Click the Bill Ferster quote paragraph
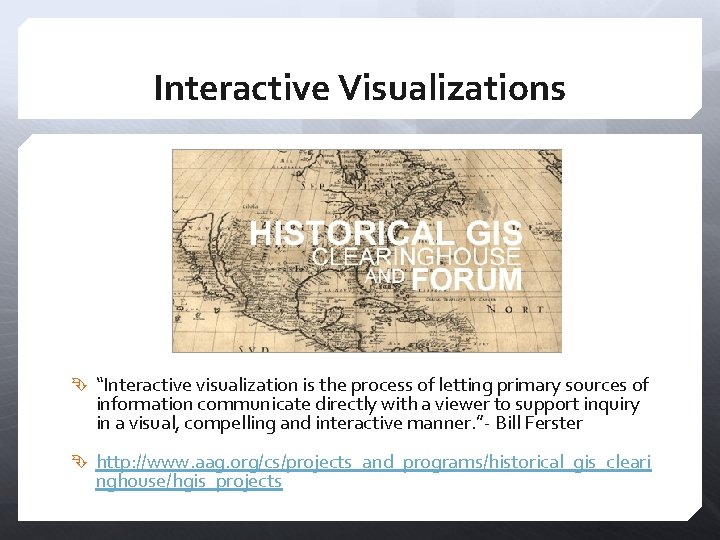The height and width of the screenshot is (540, 720). click(x=372, y=404)
